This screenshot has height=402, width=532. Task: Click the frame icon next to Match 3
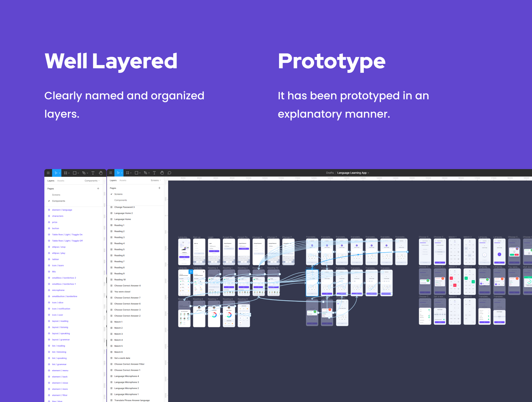click(111, 334)
